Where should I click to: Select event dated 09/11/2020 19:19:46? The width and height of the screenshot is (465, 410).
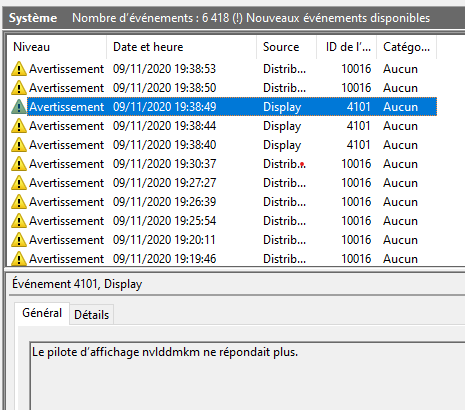[x=223, y=259]
